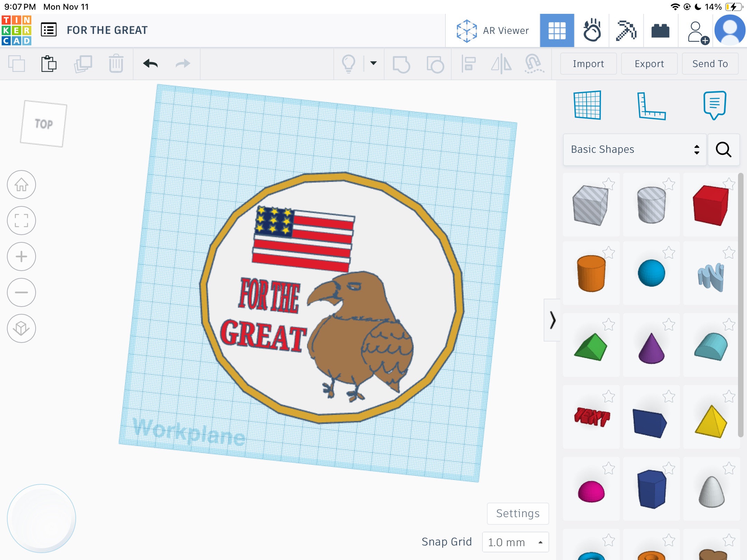The image size is (747, 560).
Task: Open the Tinkercad home logo
Action: coord(17,30)
